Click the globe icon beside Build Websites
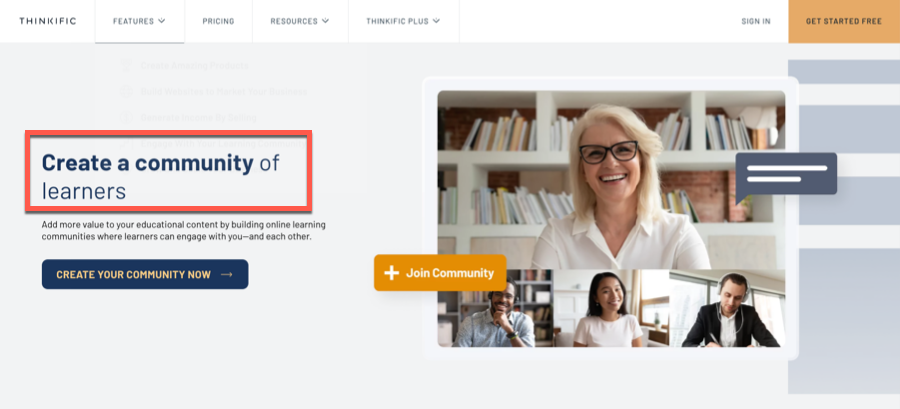The height and width of the screenshot is (409, 900). click(x=126, y=91)
